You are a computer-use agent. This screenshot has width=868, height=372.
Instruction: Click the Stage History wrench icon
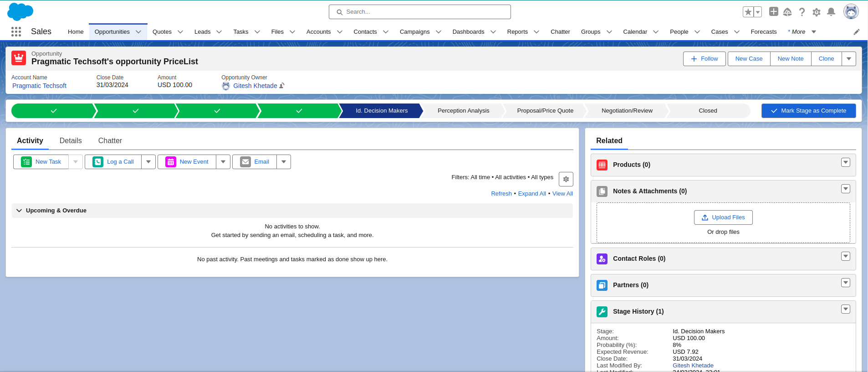click(x=602, y=312)
